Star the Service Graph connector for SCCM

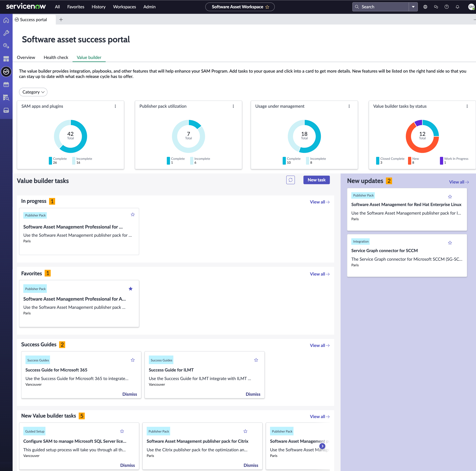tap(450, 243)
